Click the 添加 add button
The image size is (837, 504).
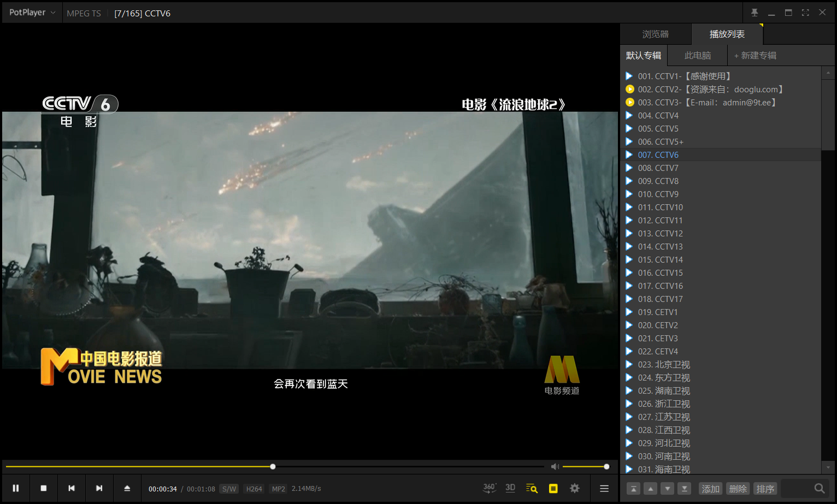coord(711,489)
